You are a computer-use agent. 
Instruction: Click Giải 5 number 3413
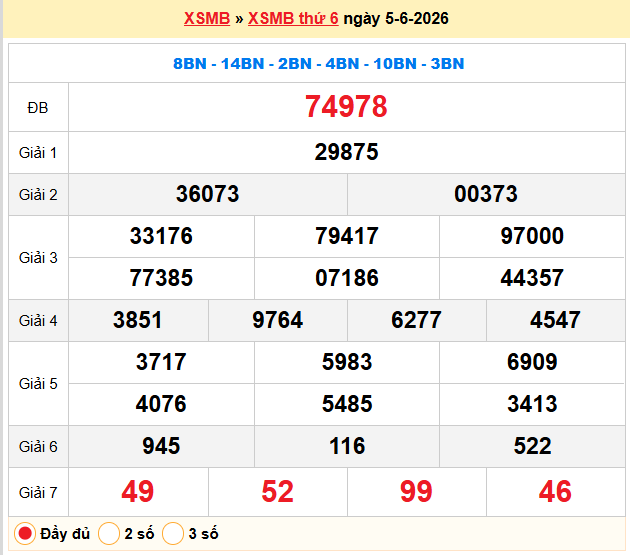(532, 404)
